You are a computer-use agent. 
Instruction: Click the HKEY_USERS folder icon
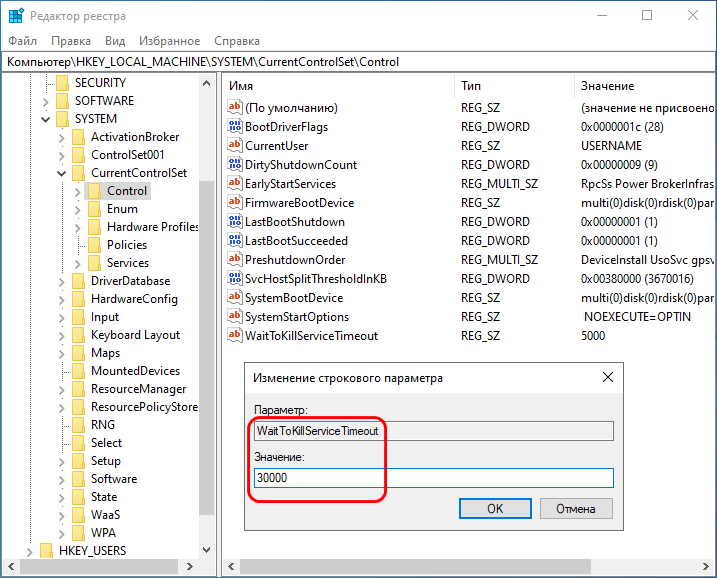point(46,551)
